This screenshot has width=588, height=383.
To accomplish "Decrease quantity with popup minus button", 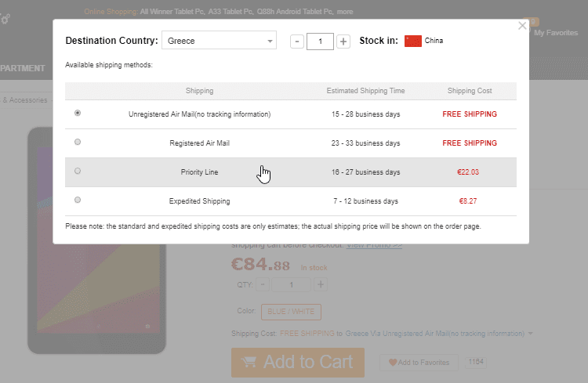I will [x=297, y=41].
